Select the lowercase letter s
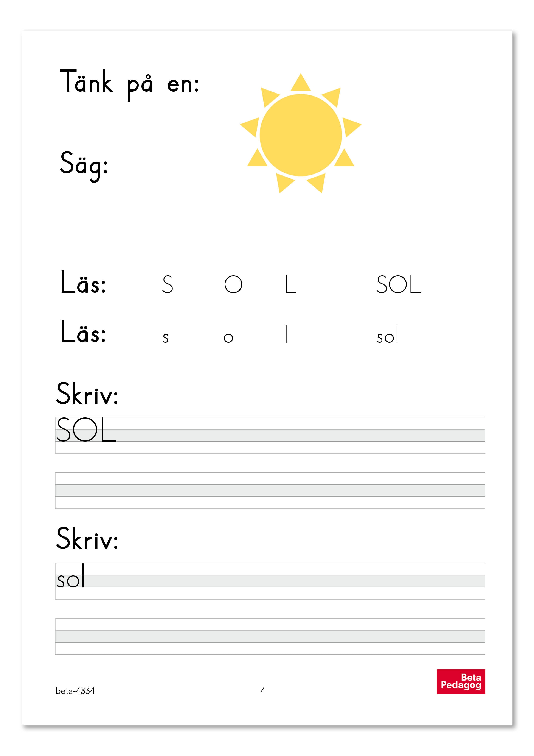The width and height of the screenshot is (534, 756). (x=166, y=338)
